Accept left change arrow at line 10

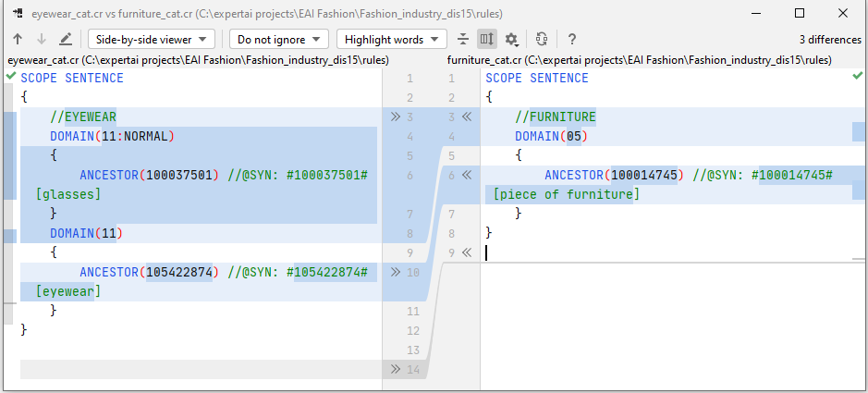tap(396, 272)
